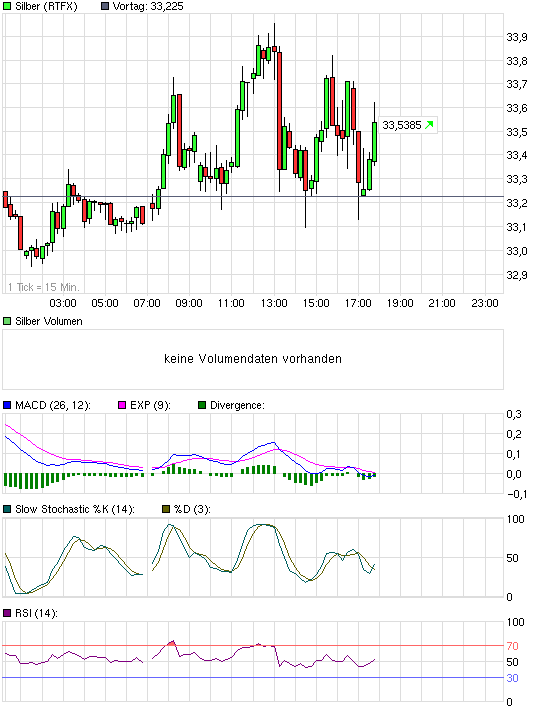Click the MACD 0,0 axis label
The width and height of the screenshot is (545, 710).
point(514,475)
